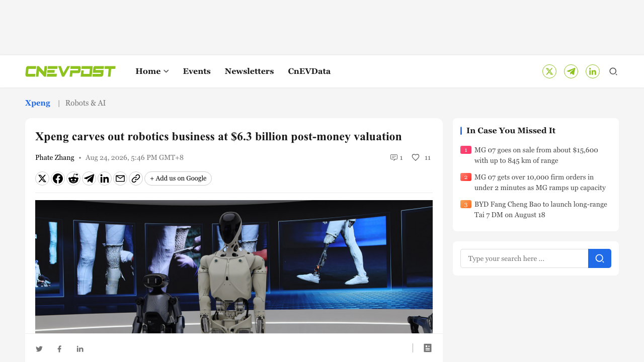Open CnEVData from navigation
The image size is (644, 362).
pyautogui.click(x=309, y=71)
